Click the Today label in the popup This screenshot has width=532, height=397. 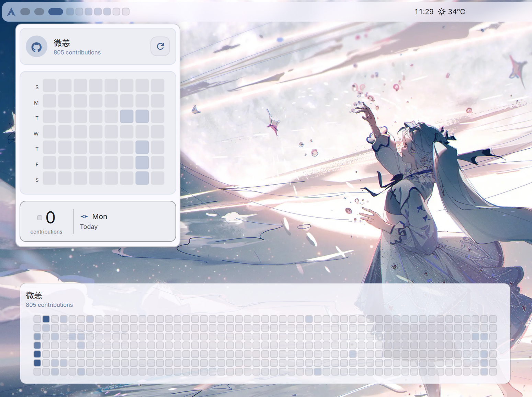89,227
